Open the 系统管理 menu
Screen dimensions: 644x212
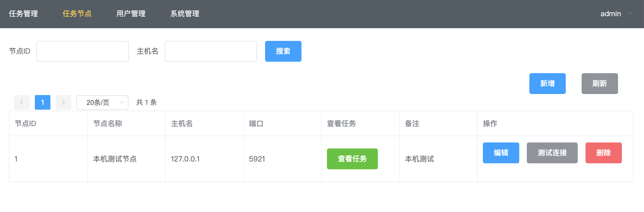coord(185,14)
